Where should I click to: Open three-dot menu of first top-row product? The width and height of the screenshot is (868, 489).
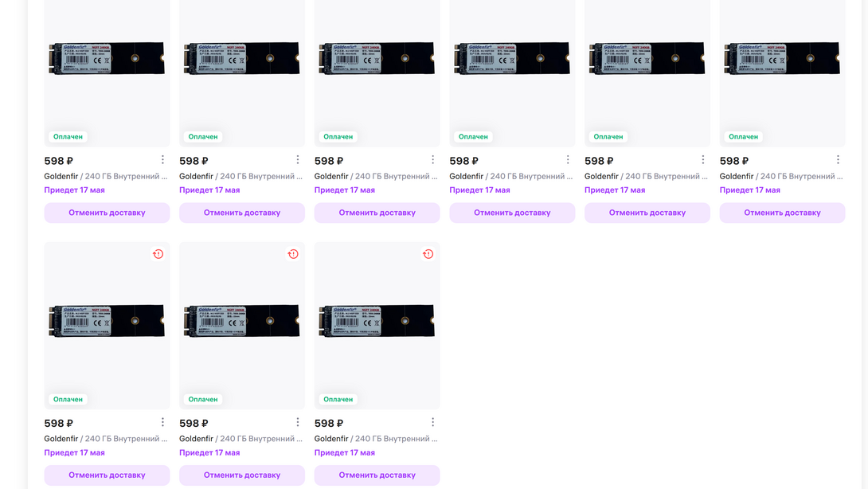[162, 160]
